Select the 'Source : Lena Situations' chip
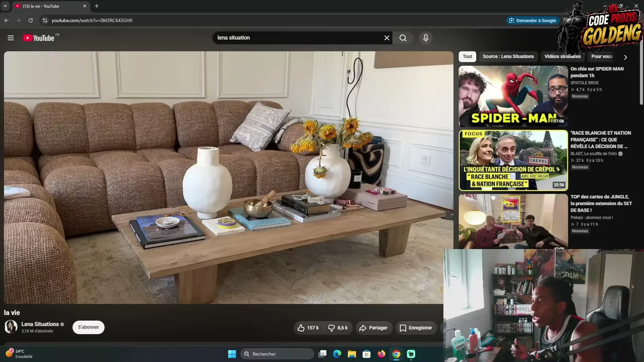644x362 pixels. coord(508,56)
